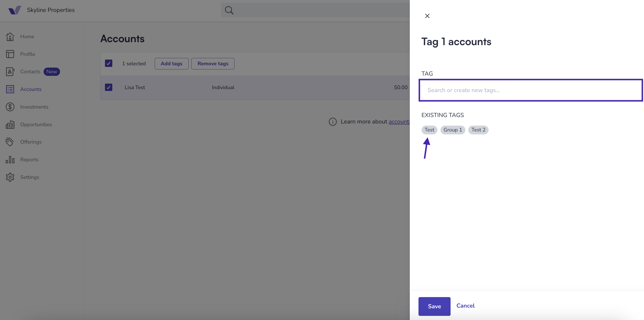Open the accounts help link
Viewport: 644px width, 320px height.
coord(399,122)
